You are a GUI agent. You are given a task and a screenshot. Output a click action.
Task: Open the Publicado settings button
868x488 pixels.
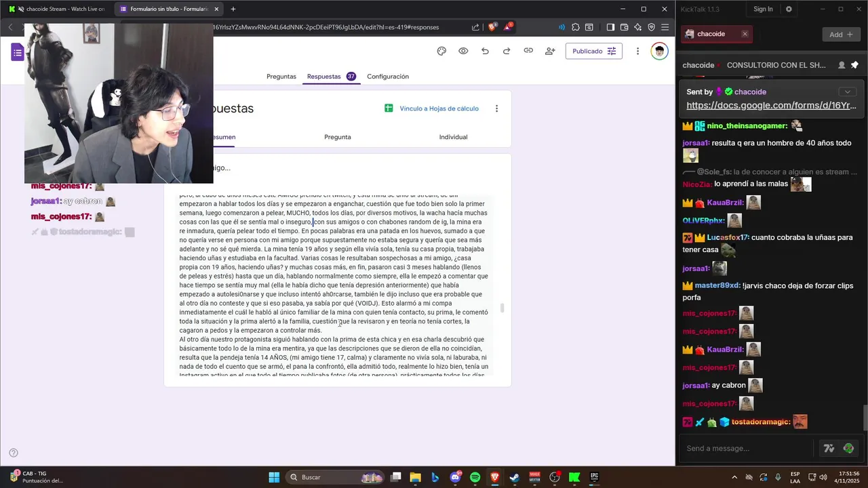click(x=594, y=51)
